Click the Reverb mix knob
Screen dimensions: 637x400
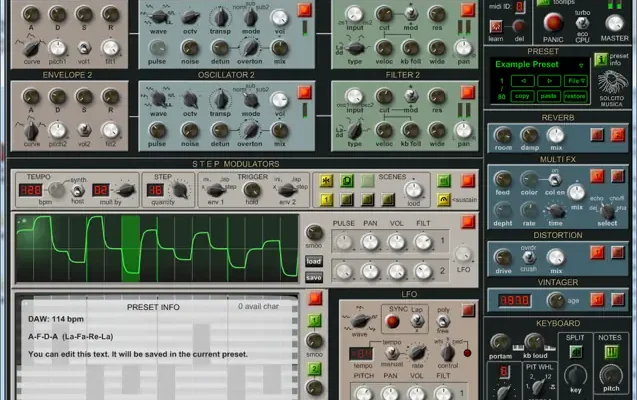pos(555,134)
